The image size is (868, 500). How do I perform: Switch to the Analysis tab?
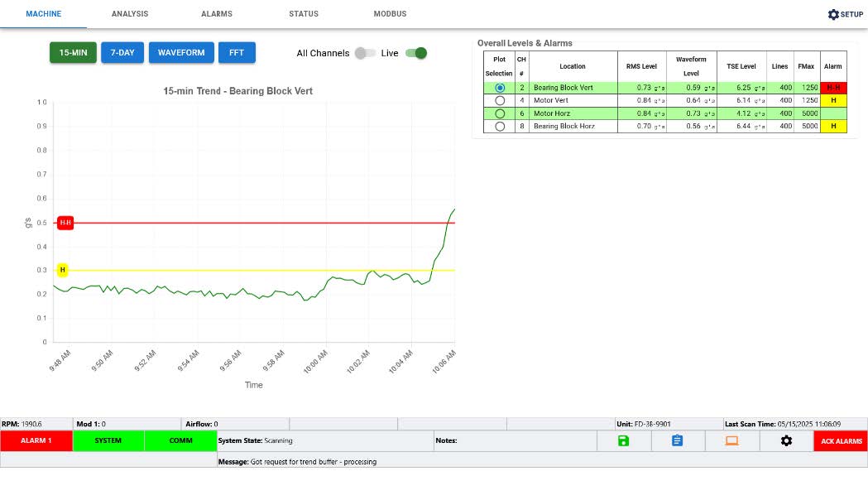(130, 14)
